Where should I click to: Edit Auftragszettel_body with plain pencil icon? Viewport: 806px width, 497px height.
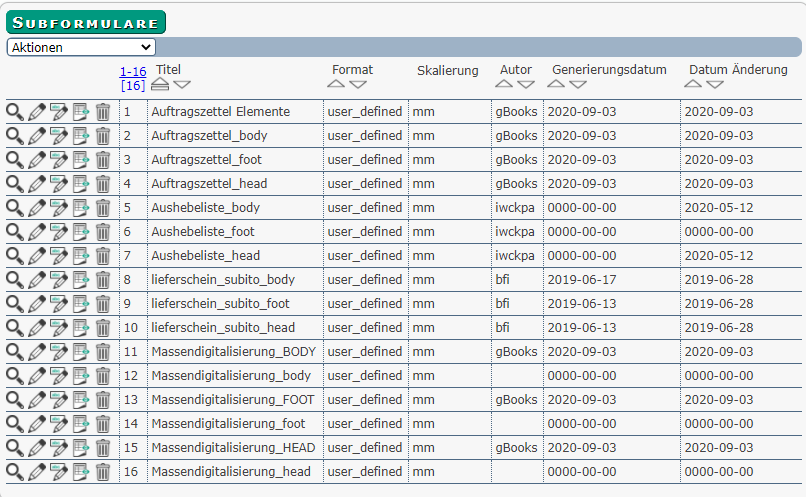[36, 136]
